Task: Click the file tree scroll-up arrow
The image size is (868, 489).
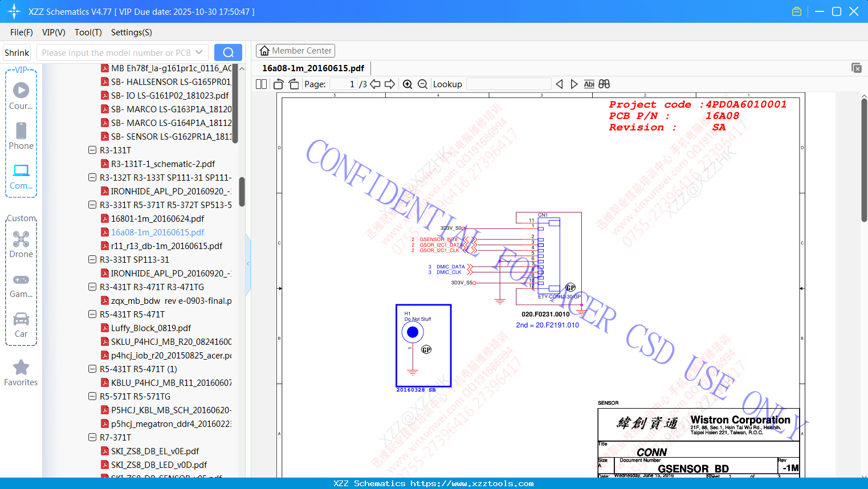Action: pyautogui.click(x=242, y=68)
